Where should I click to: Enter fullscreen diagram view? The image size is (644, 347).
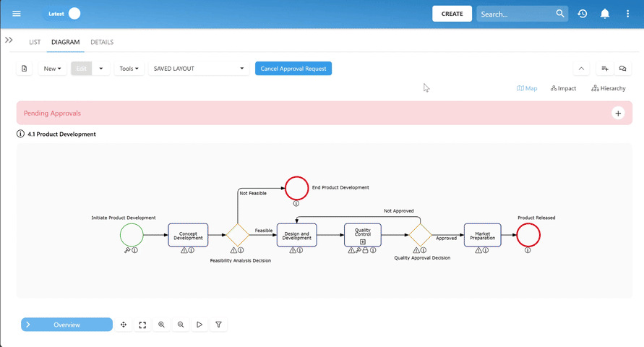tap(142, 325)
